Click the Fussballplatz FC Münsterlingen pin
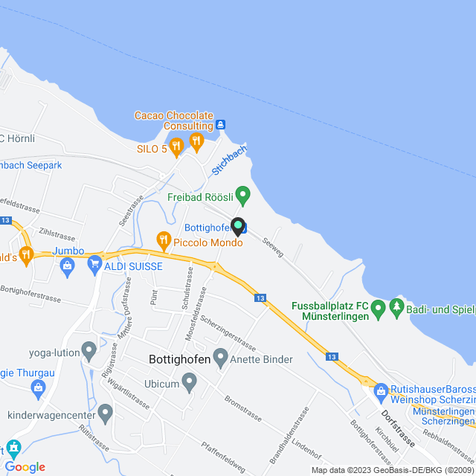The width and height of the screenshot is (476, 476). point(379,309)
